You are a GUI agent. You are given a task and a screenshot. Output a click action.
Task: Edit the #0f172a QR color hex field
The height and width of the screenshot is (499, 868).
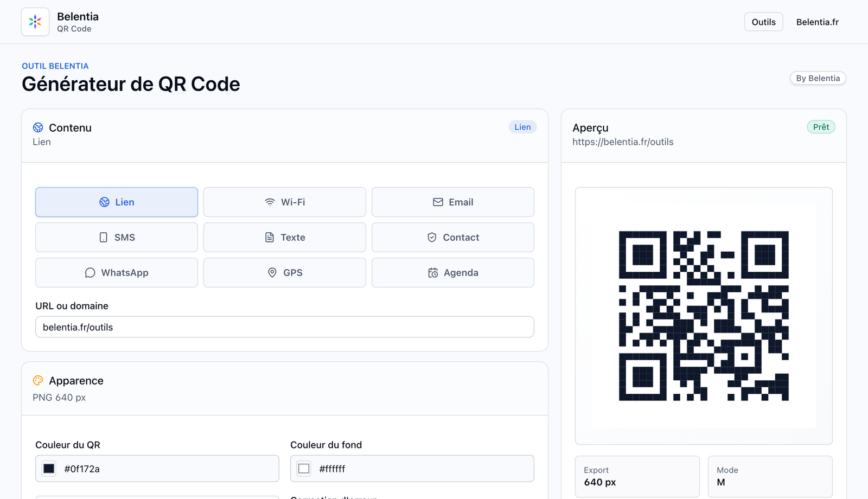coord(157,469)
